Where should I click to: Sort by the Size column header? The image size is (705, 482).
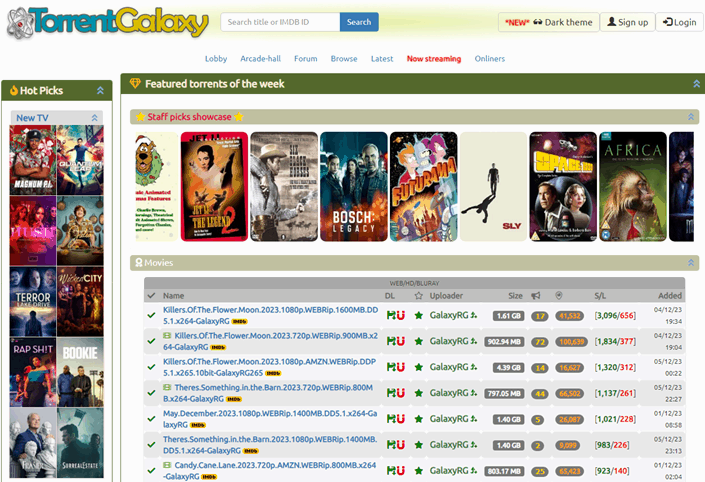click(515, 296)
